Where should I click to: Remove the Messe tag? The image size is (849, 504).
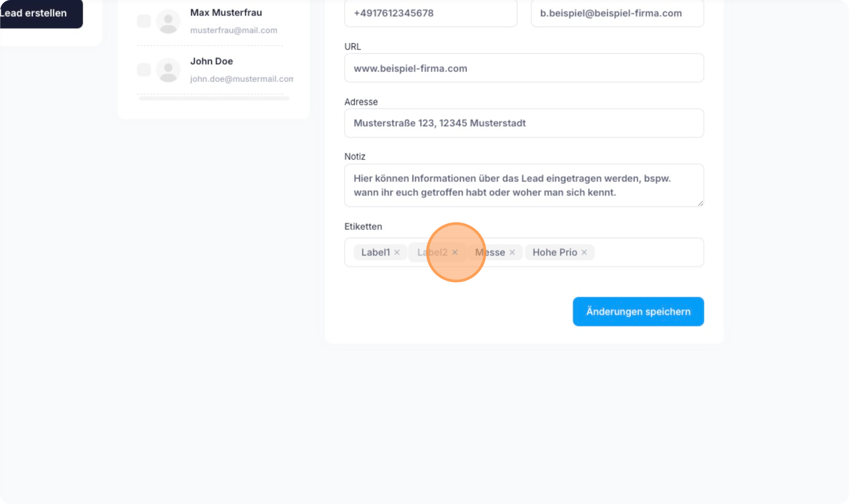click(512, 252)
